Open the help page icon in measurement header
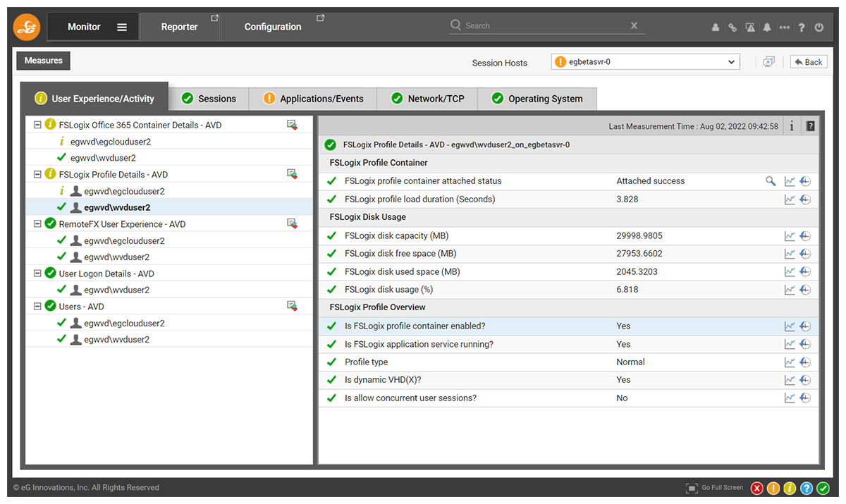This screenshot has height=504, width=846. (x=810, y=126)
